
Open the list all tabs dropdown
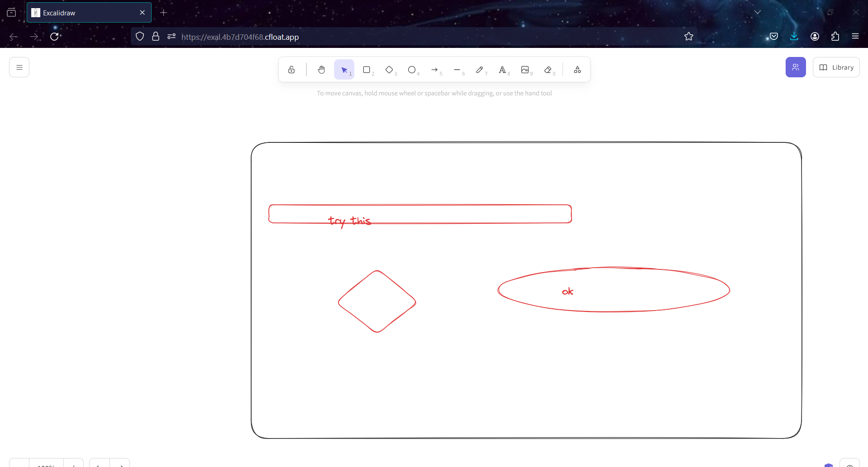click(x=758, y=12)
